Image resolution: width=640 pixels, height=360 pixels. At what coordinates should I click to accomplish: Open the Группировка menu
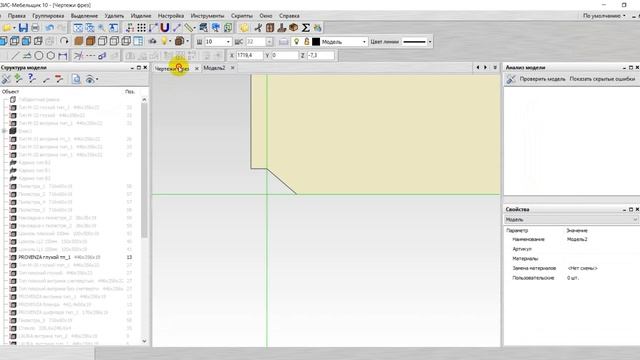click(48, 16)
